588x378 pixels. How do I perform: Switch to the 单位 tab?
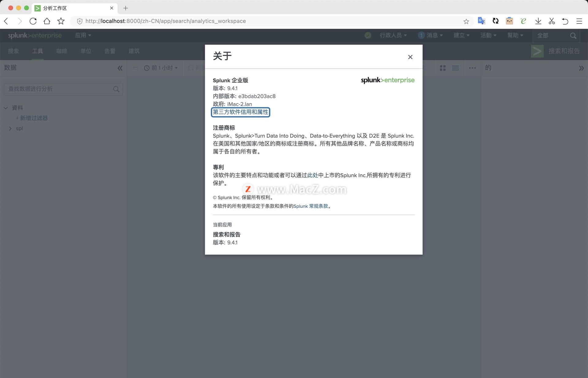86,51
